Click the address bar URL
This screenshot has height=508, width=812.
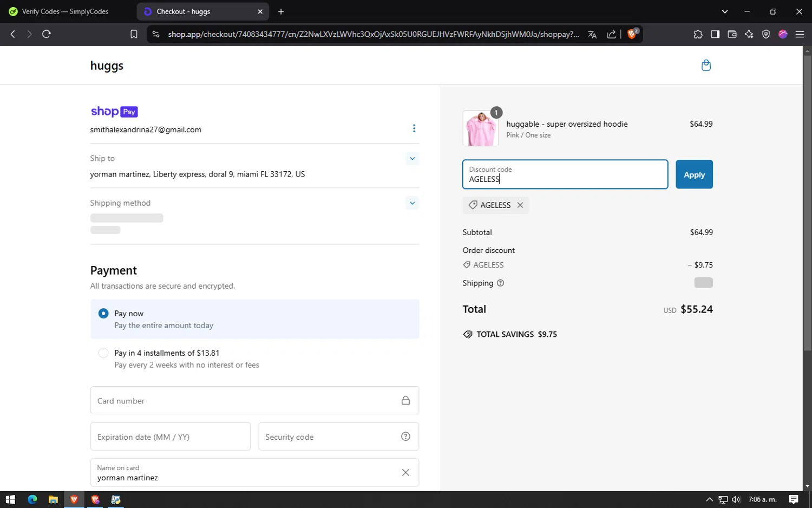373,34
